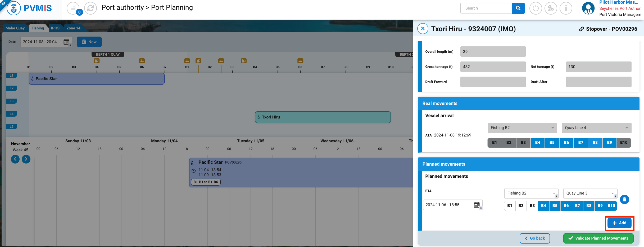644x247 pixels.
Task: Delete planned movement with trash icon
Action: pyautogui.click(x=624, y=199)
